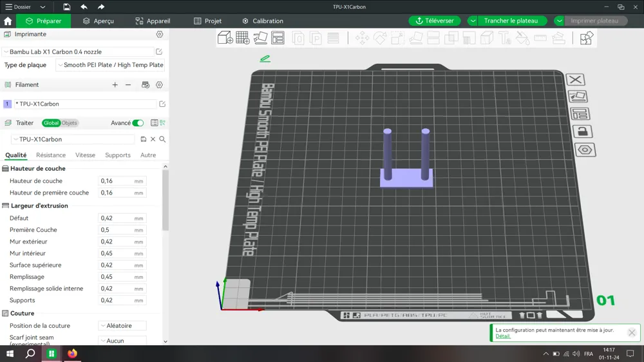Lock the plate with padlock icon

click(583, 132)
